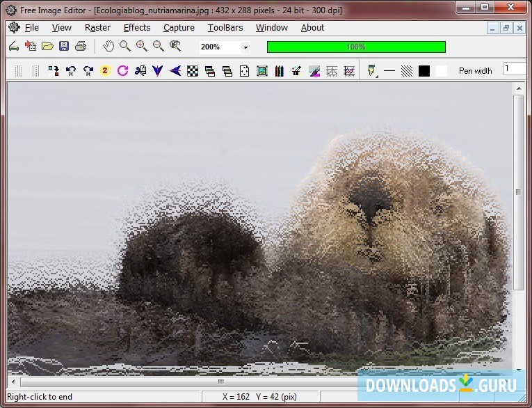Image resolution: width=532 pixels, height=408 pixels.
Task: Click the zoom in magnifier with plus
Action: tap(142, 47)
